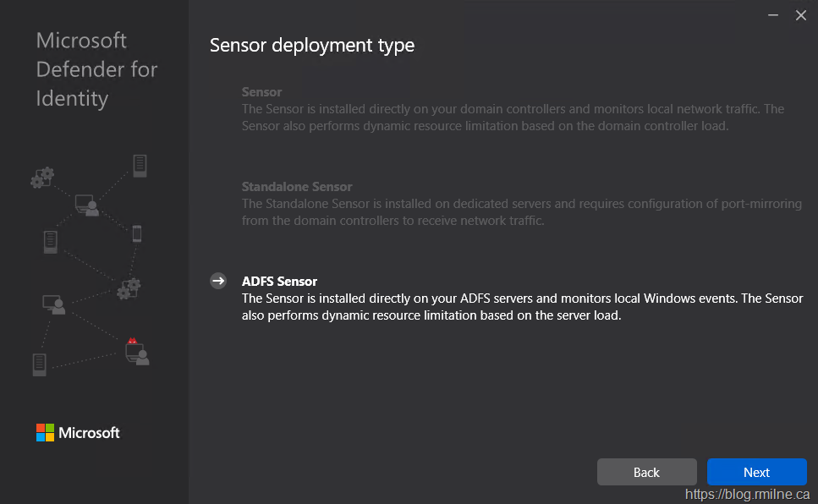Choose the Sensor deployment type option
Image resolution: width=818 pixels, height=504 pixels.
(x=261, y=91)
